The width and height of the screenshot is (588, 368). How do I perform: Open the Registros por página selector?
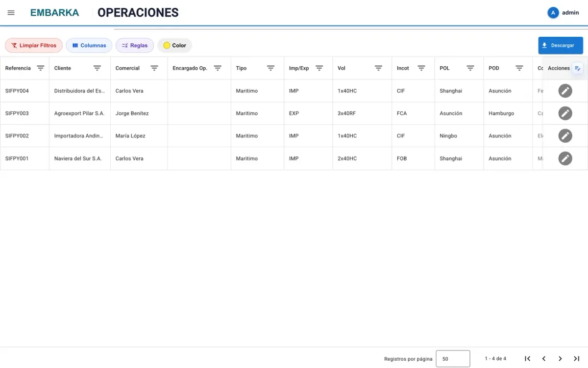pyautogui.click(x=453, y=359)
